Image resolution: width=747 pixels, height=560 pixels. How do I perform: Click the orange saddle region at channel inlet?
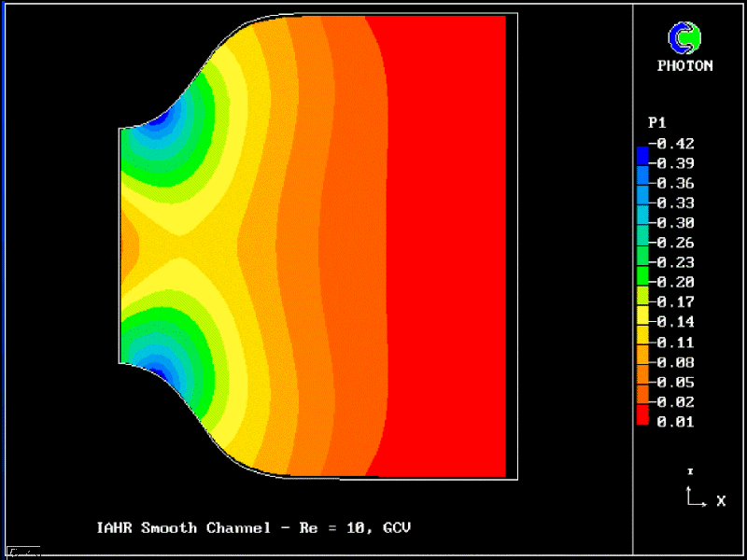(130, 245)
